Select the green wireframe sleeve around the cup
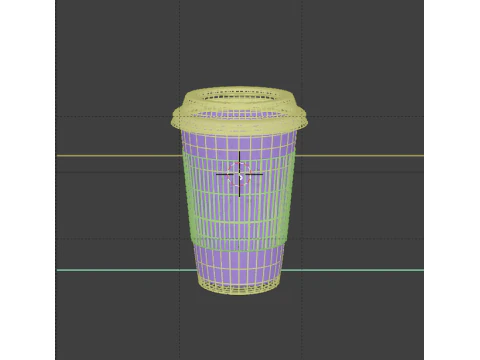 (239, 200)
